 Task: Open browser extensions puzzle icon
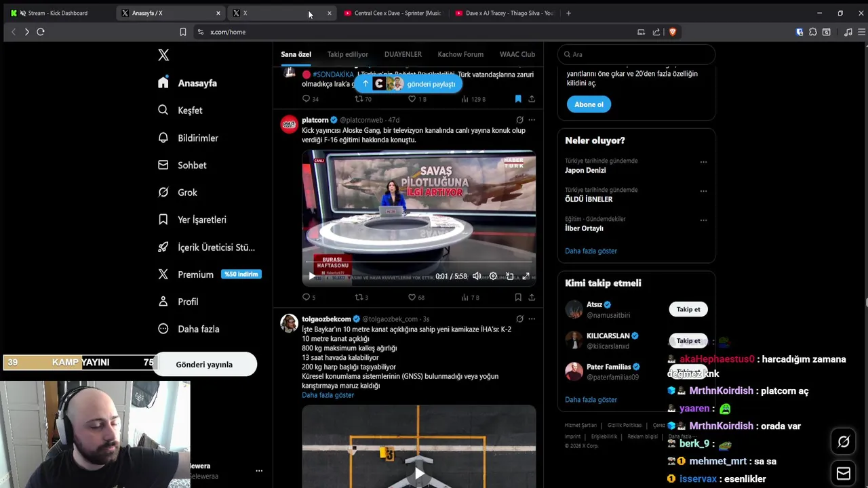coord(813,32)
